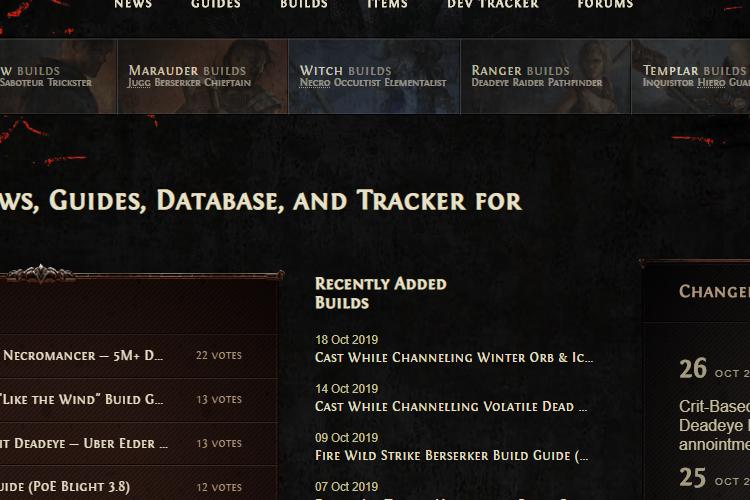The width and height of the screenshot is (750, 500).
Task: Open the Crit-Based Deadeye changelog entry
Action: [x=714, y=425]
